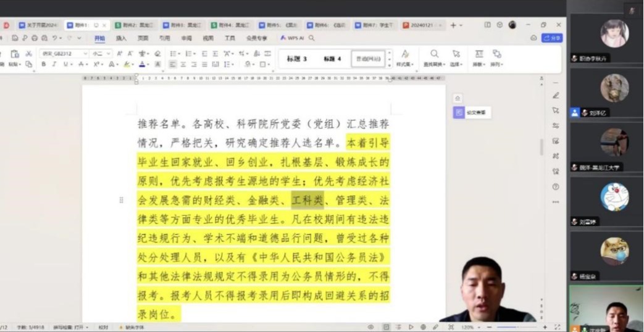Toggle the character shading button

click(157, 64)
